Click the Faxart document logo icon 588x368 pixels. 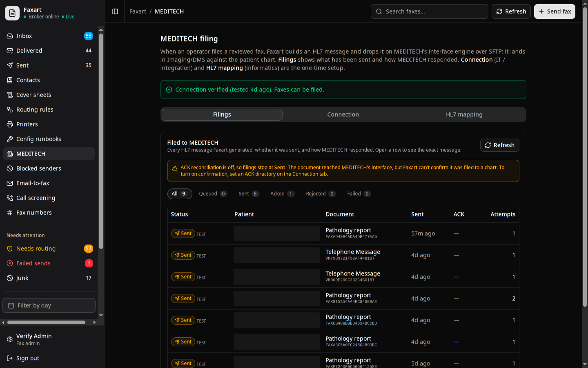pos(12,13)
